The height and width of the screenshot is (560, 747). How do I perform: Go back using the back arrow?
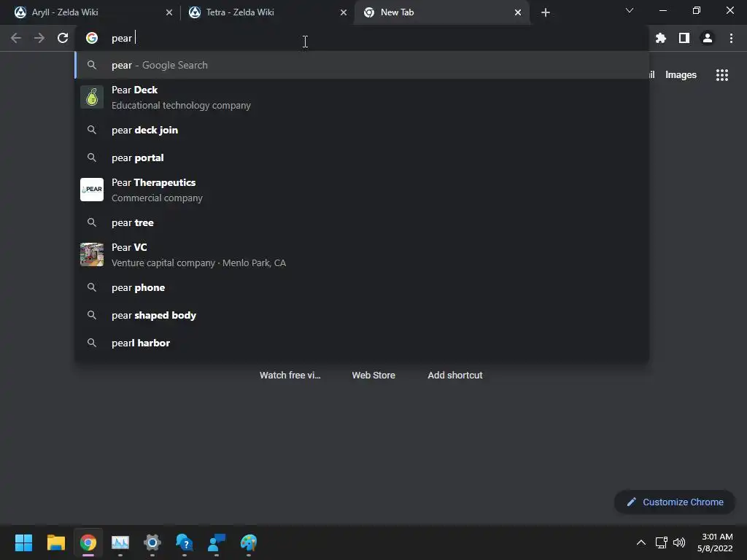tap(16, 38)
